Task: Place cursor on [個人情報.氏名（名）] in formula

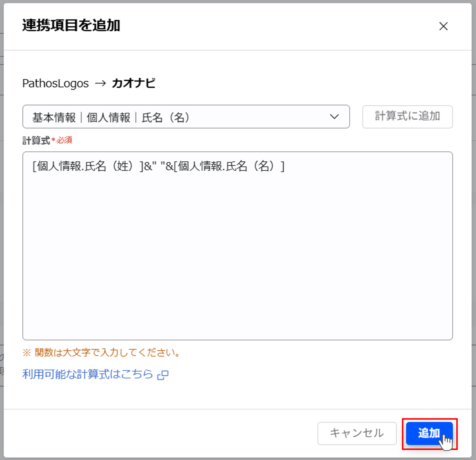Action: tap(229, 166)
